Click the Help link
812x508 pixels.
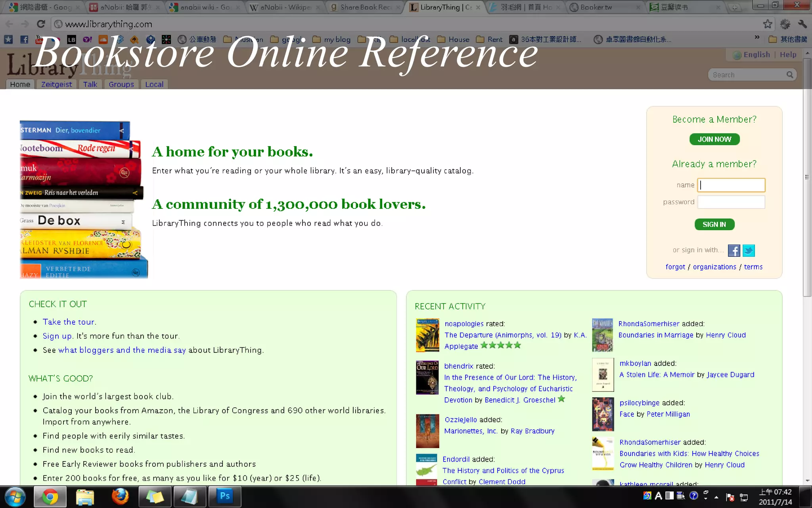(788, 55)
